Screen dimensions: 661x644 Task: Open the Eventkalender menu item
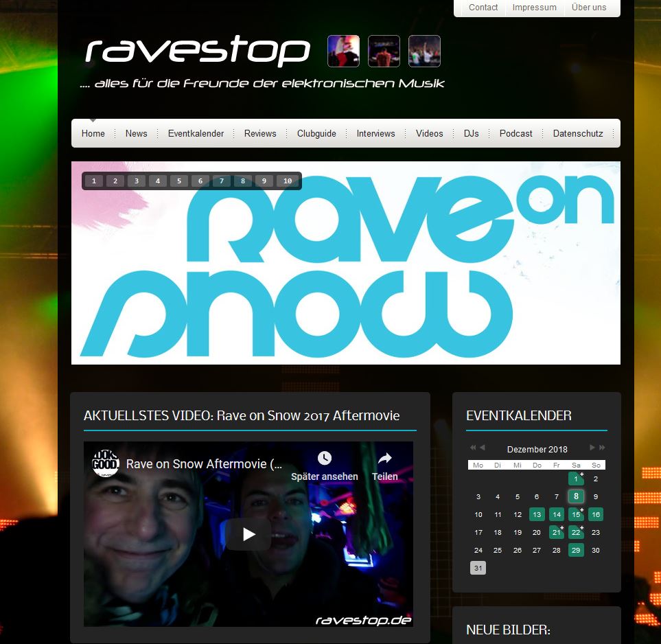point(196,133)
